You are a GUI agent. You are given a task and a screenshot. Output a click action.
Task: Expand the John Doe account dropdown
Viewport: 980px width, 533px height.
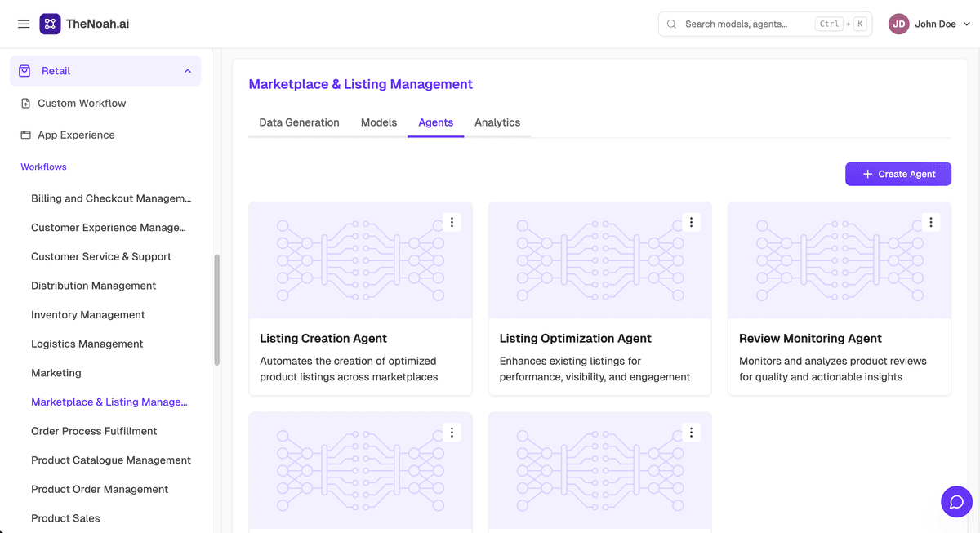(967, 24)
